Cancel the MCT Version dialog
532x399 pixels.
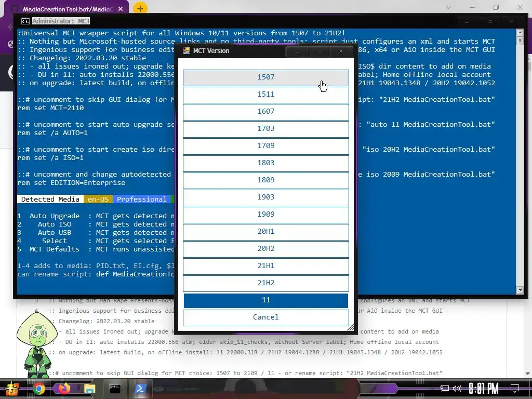coord(265,317)
